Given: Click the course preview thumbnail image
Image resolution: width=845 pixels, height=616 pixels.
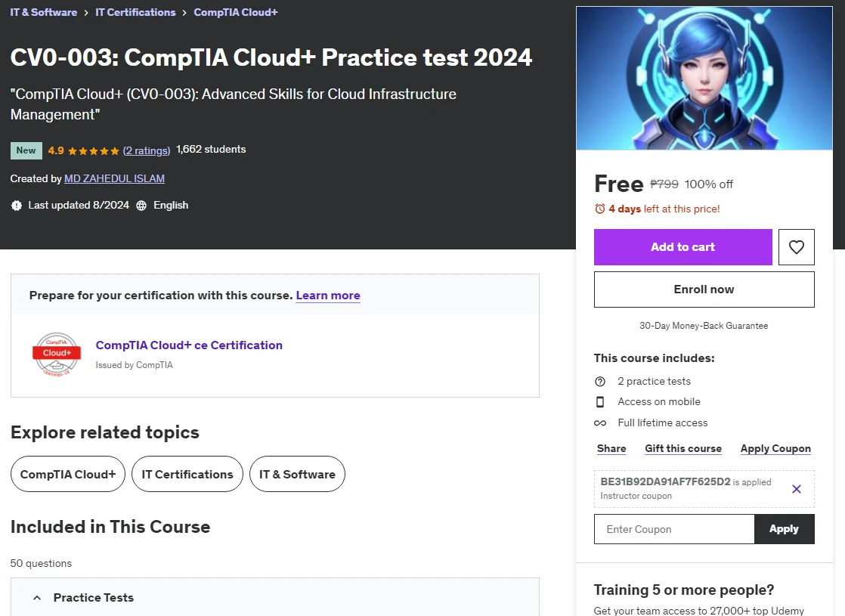Looking at the screenshot, I should [x=704, y=78].
